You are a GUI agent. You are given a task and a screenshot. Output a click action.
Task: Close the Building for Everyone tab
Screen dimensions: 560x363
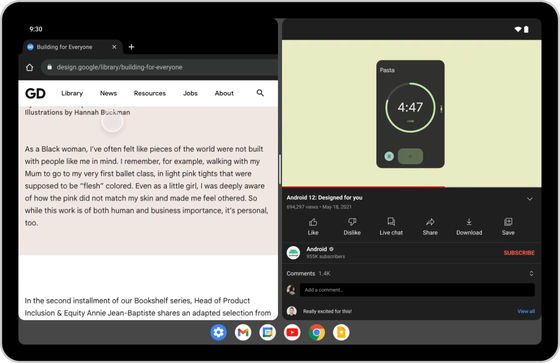[x=114, y=47]
